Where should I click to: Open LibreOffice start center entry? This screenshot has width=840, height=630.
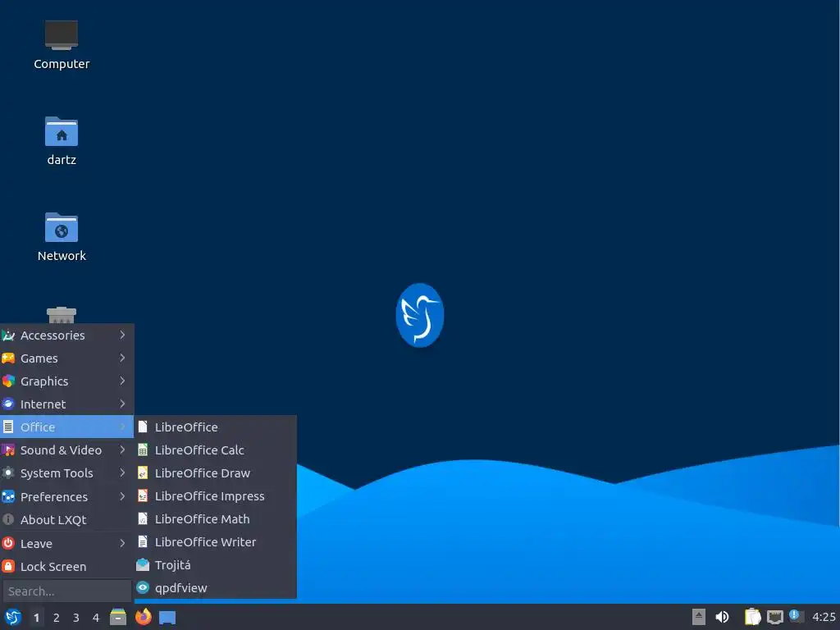(216, 427)
